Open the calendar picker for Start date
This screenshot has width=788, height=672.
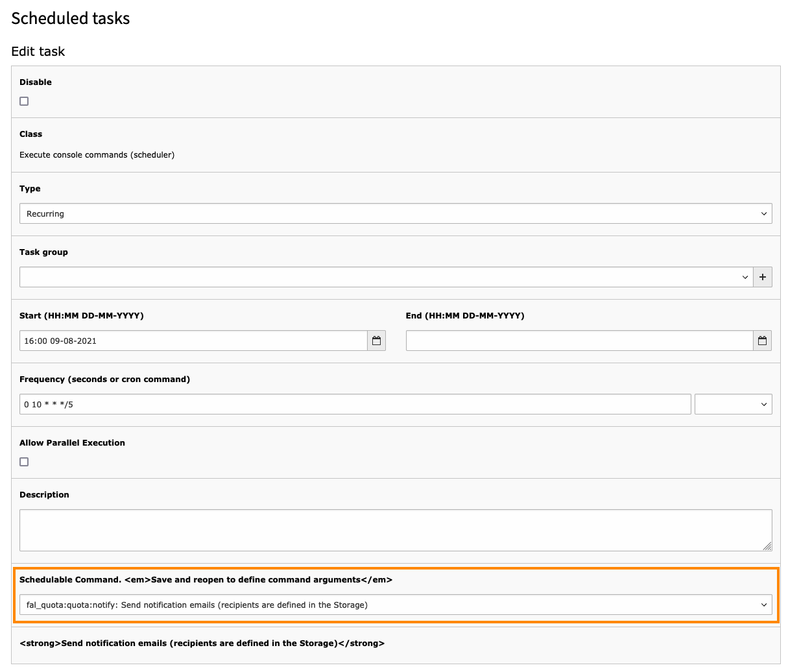[376, 340]
